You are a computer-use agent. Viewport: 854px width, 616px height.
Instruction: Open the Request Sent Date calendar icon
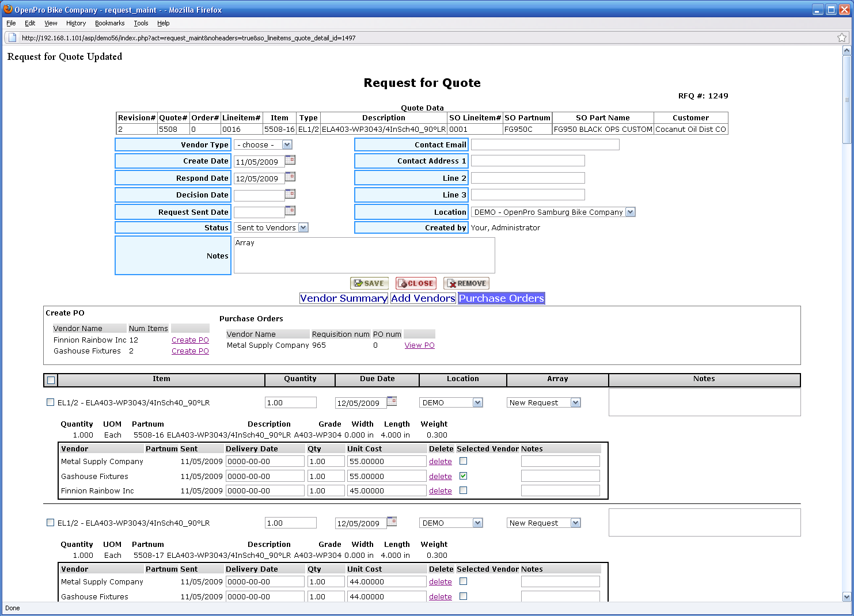pyautogui.click(x=290, y=211)
